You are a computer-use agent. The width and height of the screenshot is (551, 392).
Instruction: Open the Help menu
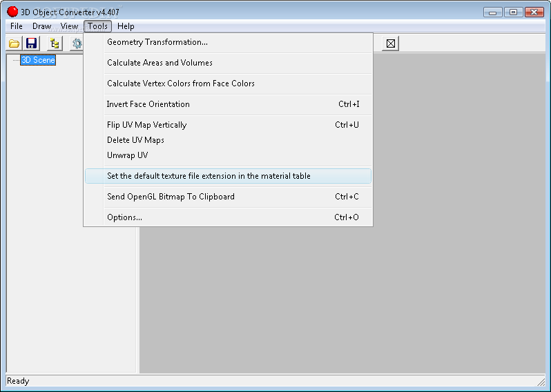[x=126, y=26]
